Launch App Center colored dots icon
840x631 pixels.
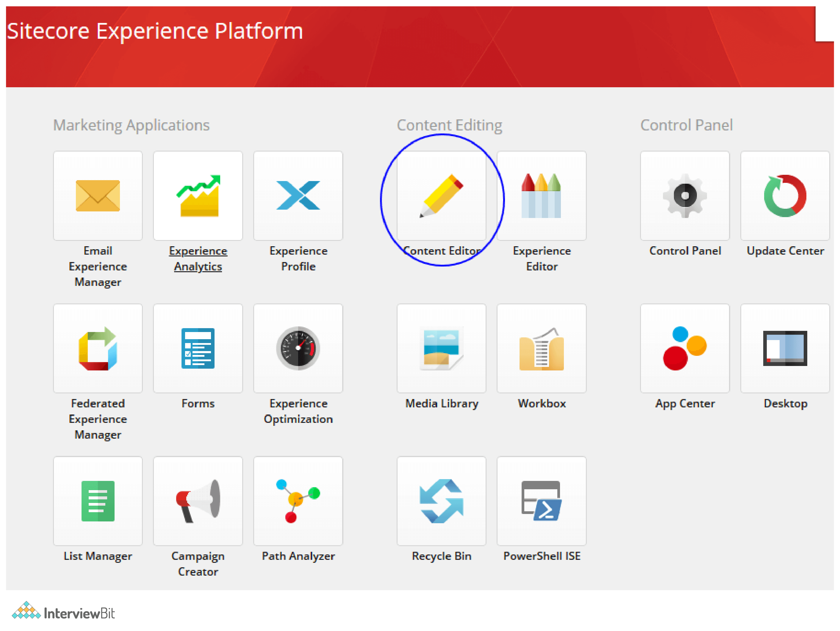[685, 348]
